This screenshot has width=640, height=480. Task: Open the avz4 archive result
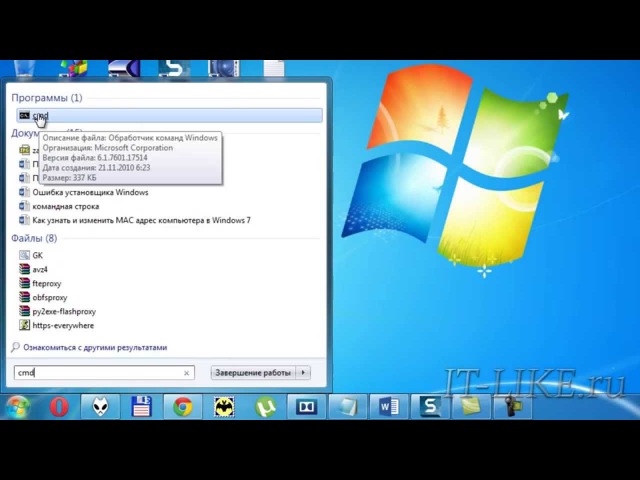click(x=40, y=269)
